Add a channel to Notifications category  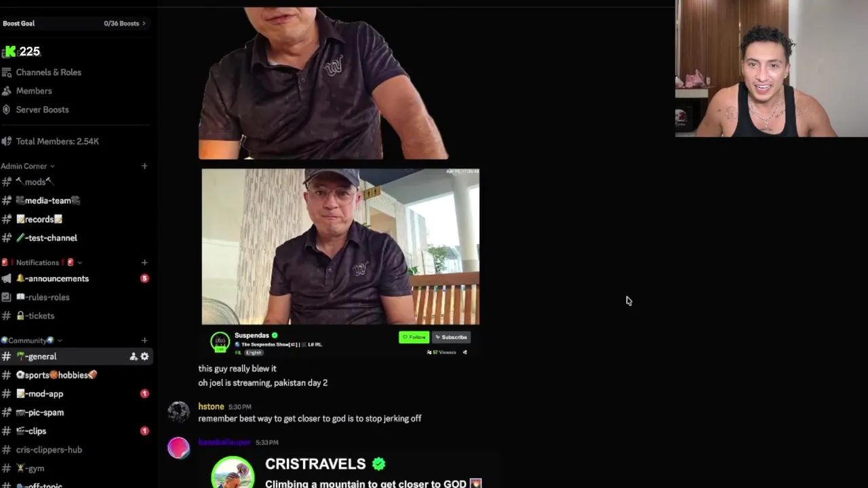click(144, 262)
